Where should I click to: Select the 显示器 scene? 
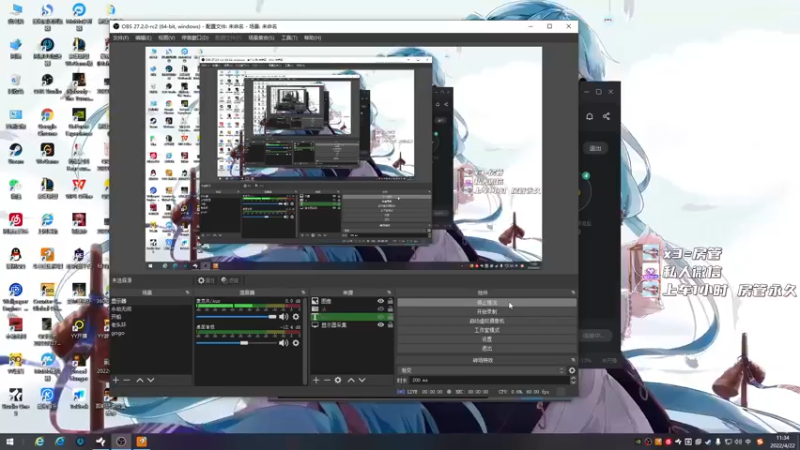pyautogui.click(x=151, y=301)
